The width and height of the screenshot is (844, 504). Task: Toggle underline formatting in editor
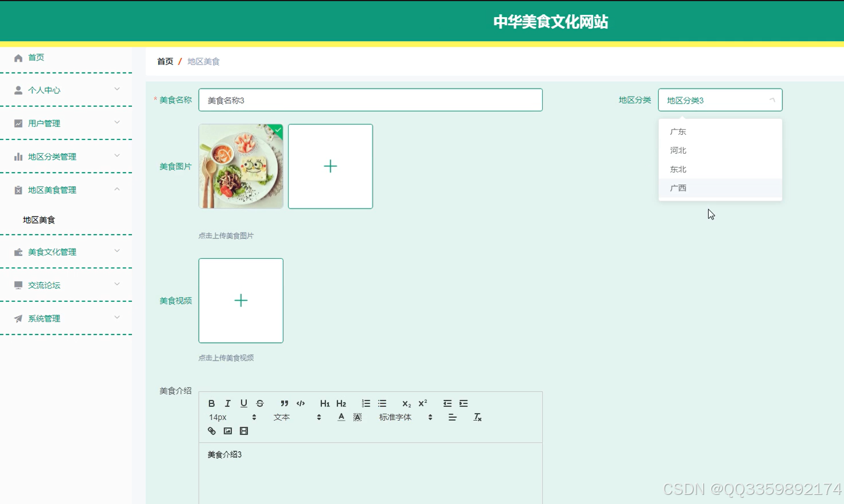(x=243, y=403)
